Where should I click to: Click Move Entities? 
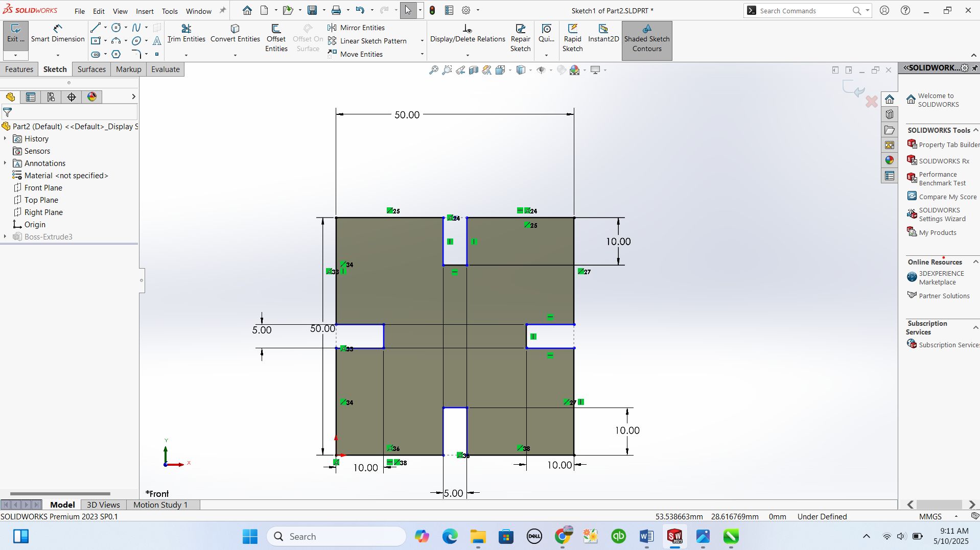(x=356, y=54)
